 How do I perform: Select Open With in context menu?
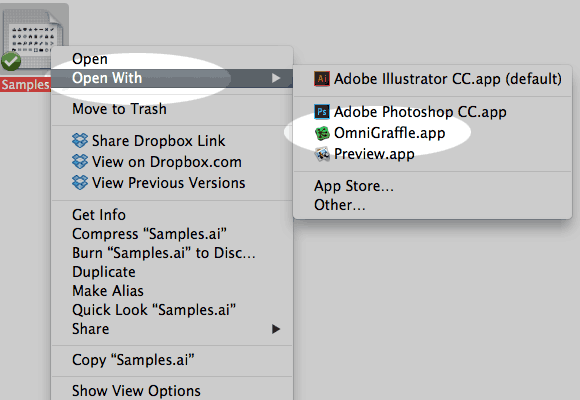coord(172,78)
